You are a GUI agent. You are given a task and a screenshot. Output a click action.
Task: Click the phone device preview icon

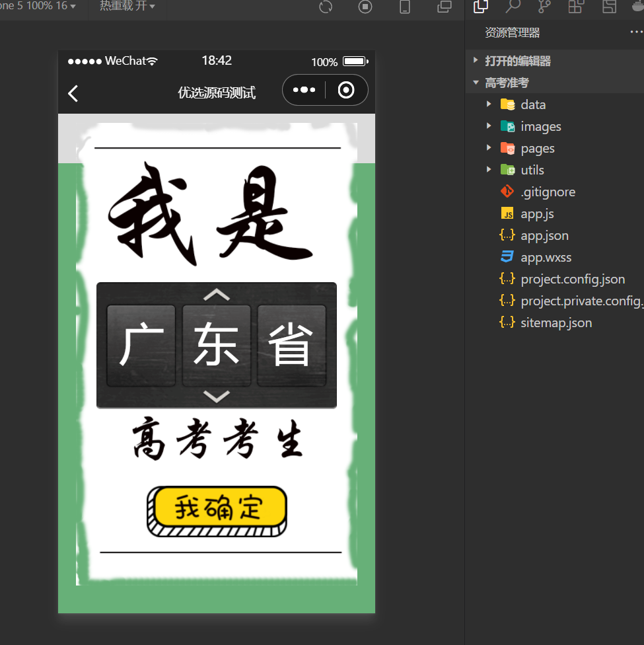(x=405, y=7)
